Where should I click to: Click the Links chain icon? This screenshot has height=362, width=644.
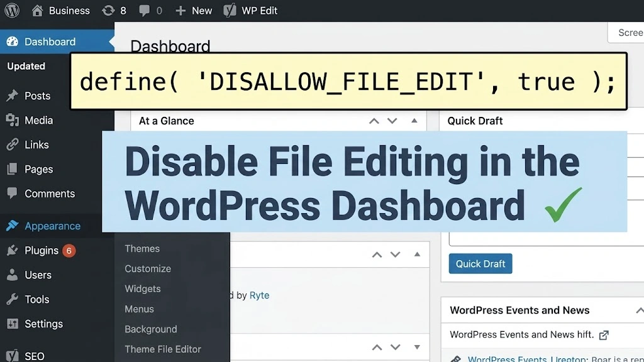coord(13,145)
